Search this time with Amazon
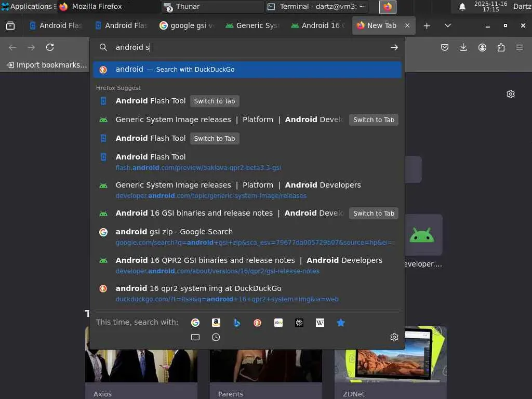This screenshot has width=532, height=399. pos(216,322)
